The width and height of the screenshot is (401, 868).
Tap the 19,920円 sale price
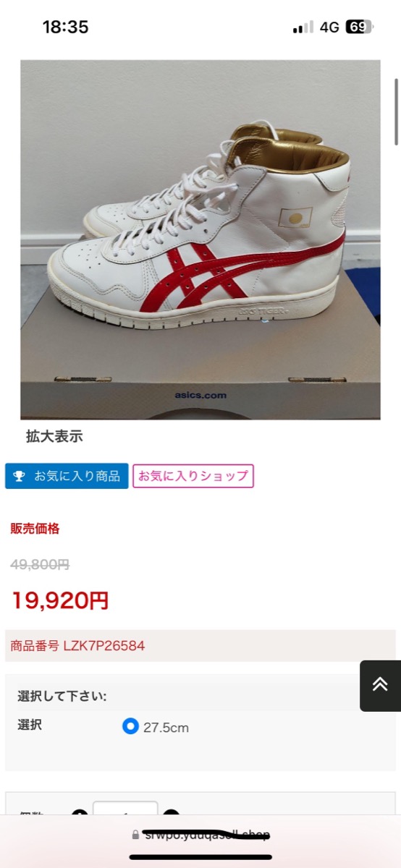tap(60, 600)
